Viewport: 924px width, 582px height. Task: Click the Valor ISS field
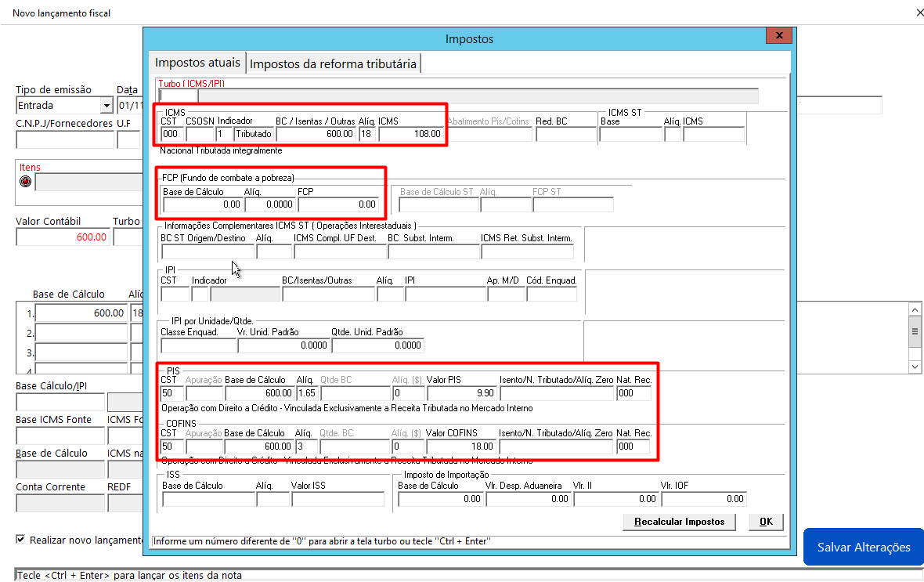point(337,499)
